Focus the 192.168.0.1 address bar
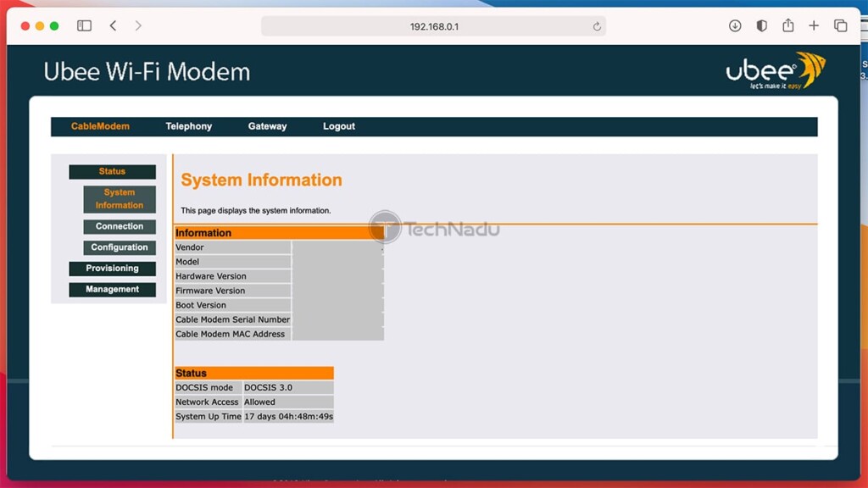Viewport: 868px width, 488px height. click(x=433, y=26)
